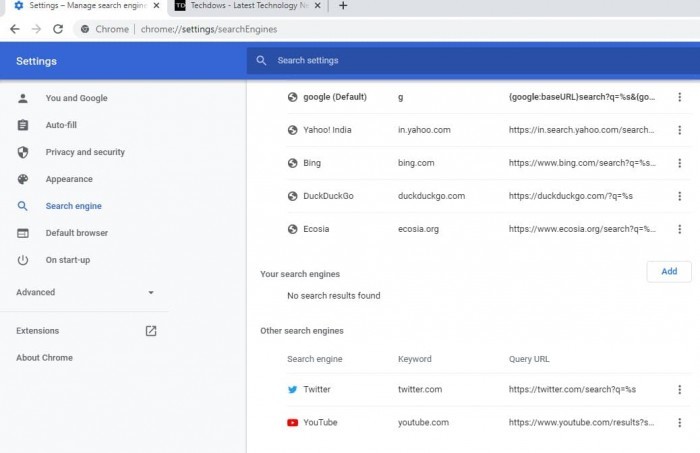Click the Other search engines heading
Screen dimensions: 700x453
click(x=302, y=331)
